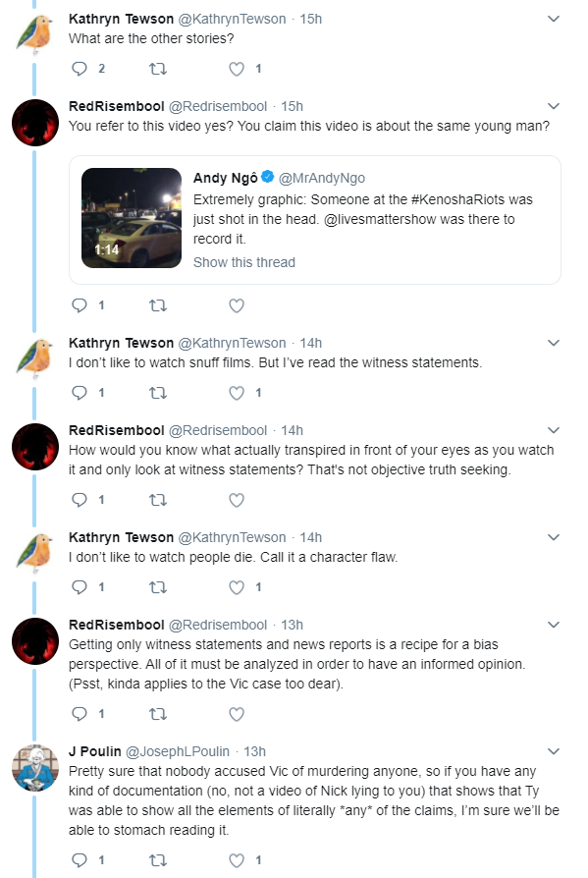The image size is (588, 878).
Task: Play the 1:14 Kenosha video thumbnail
Action: pos(132,218)
